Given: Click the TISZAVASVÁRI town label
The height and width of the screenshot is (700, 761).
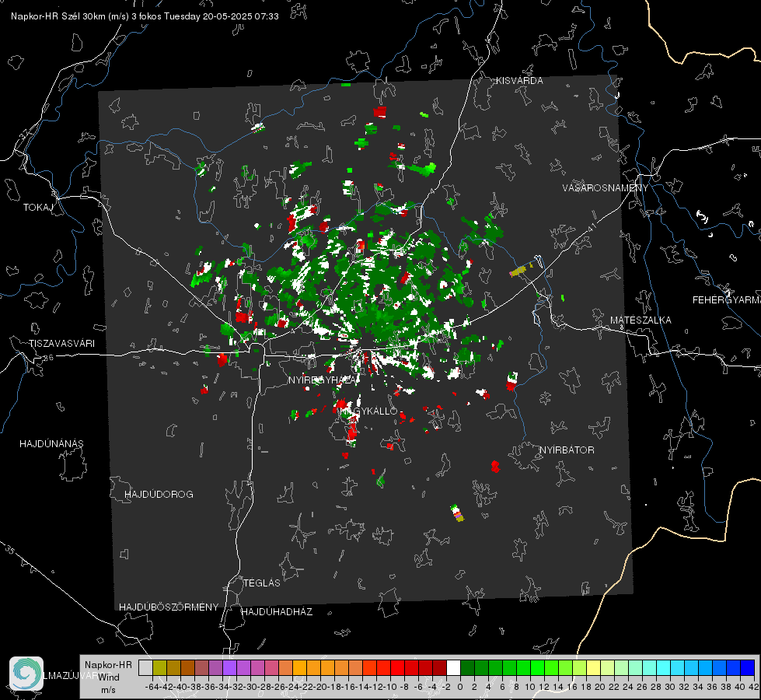Looking at the screenshot, I should pyautogui.click(x=61, y=344).
